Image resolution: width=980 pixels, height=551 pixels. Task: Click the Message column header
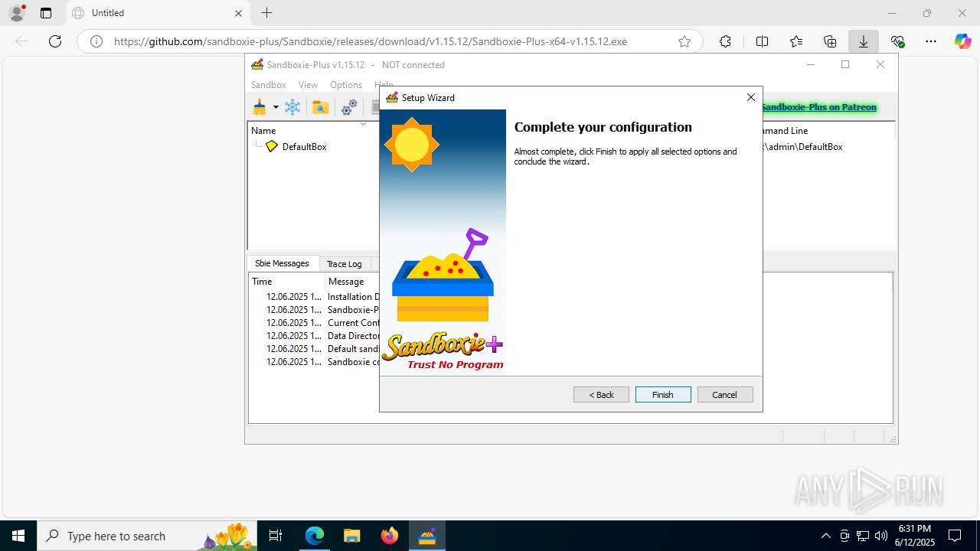point(346,282)
